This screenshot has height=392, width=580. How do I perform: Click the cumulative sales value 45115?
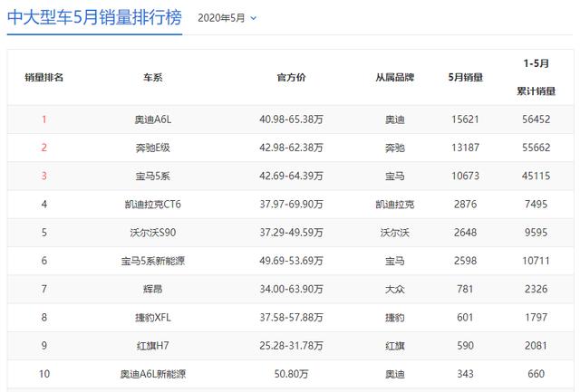536,176
